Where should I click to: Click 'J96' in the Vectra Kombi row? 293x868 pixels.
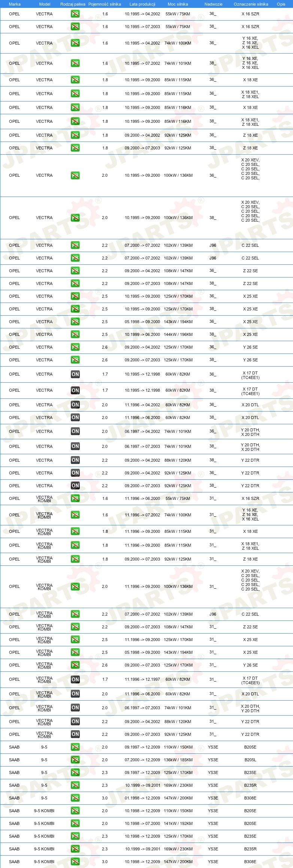click(x=213, y=614)
